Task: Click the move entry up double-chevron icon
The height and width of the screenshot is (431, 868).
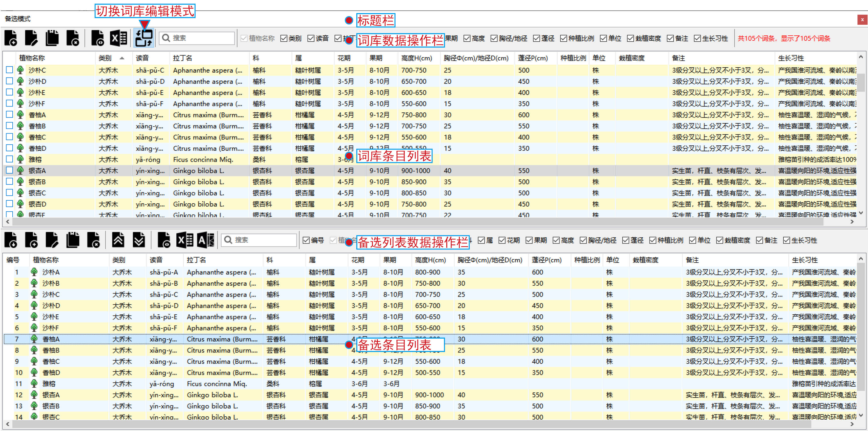Action: [118, 240]
